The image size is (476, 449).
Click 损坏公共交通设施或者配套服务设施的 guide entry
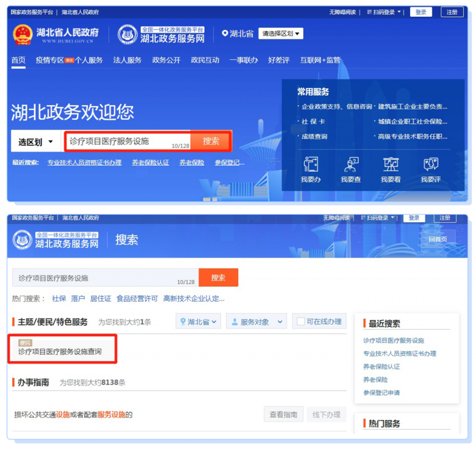pos(73,414)
